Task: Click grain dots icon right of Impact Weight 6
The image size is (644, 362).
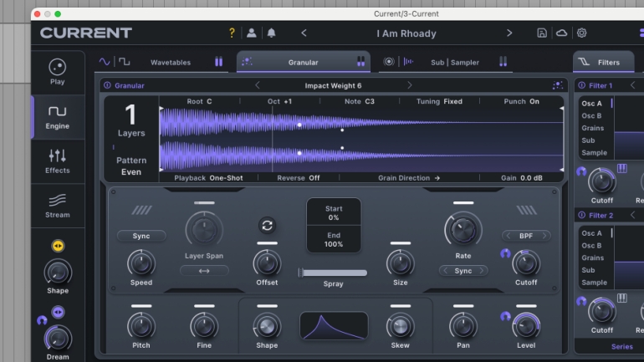Action: pos(557,85)
